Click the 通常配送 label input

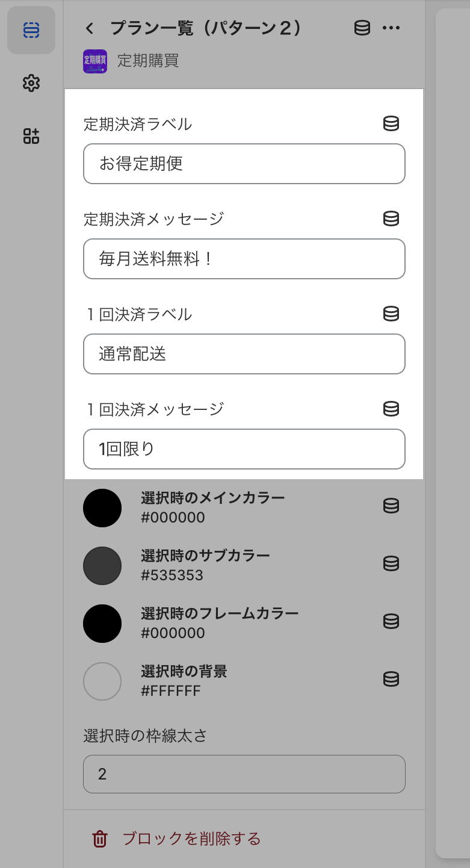244,354
